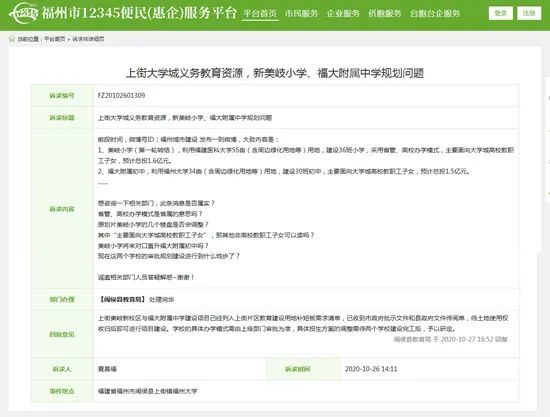This screenshot has width=550, height=417.
Task: Click the 部门办理 label cell
Action: [x=62, y=300]
